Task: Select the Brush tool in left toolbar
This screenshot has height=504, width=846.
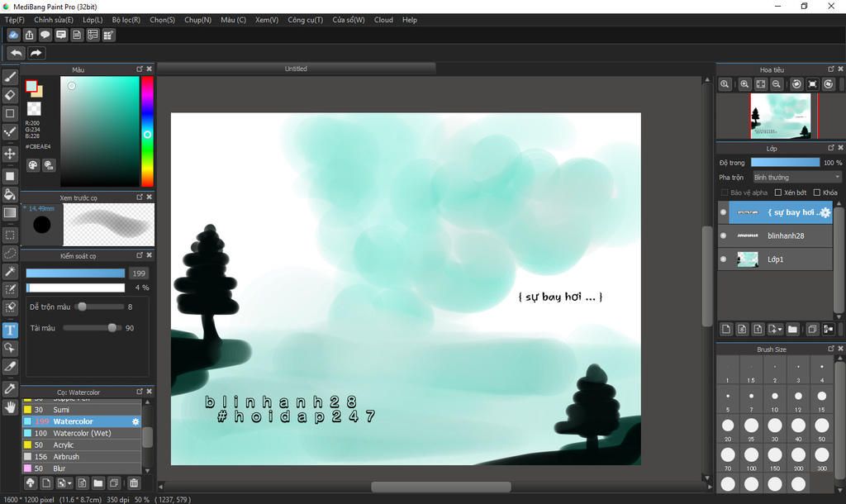Action: [x=10, y=77]
